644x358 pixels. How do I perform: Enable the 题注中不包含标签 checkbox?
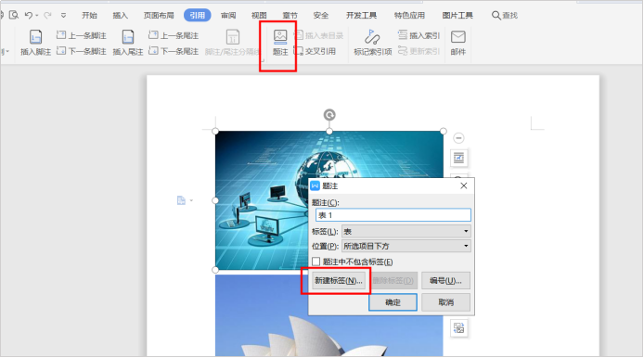(x=316, y=262)
